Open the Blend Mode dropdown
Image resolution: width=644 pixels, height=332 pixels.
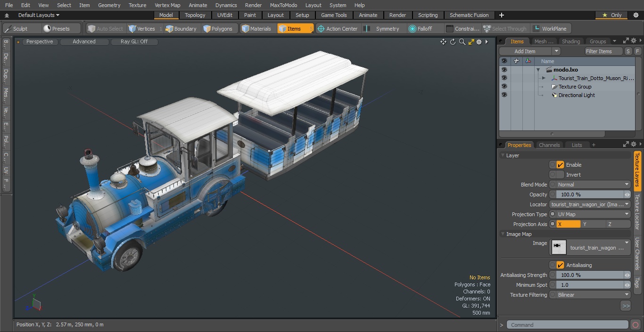click(593, 185)
